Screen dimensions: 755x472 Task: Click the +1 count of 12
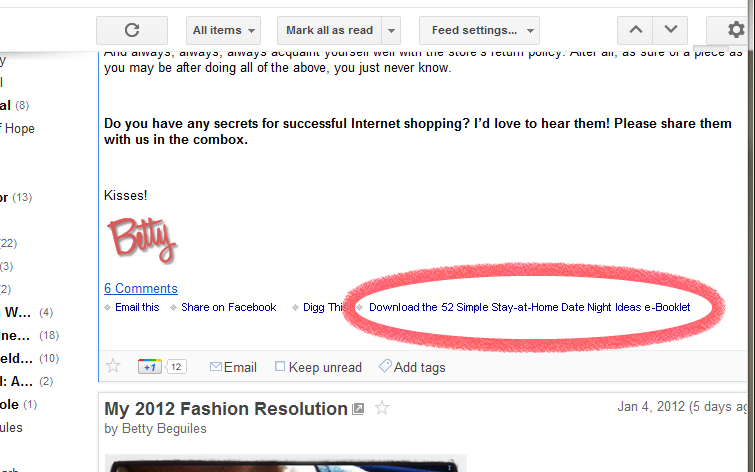[176, 367]
